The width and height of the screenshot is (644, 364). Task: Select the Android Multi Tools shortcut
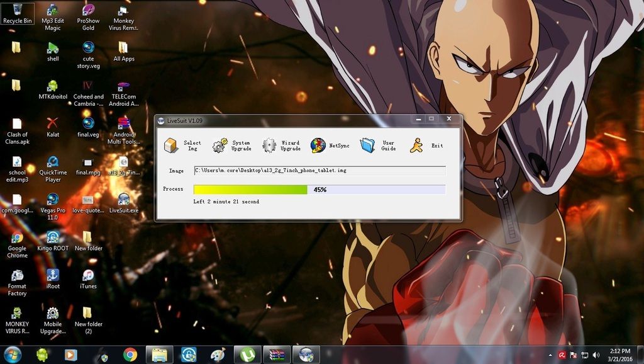(x=124, y=131)
